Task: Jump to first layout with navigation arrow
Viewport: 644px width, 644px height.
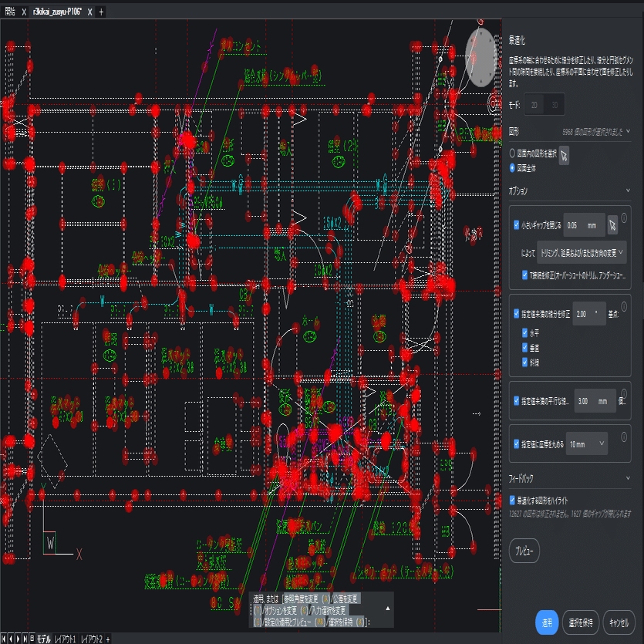Action: click(x=4, y=639)
